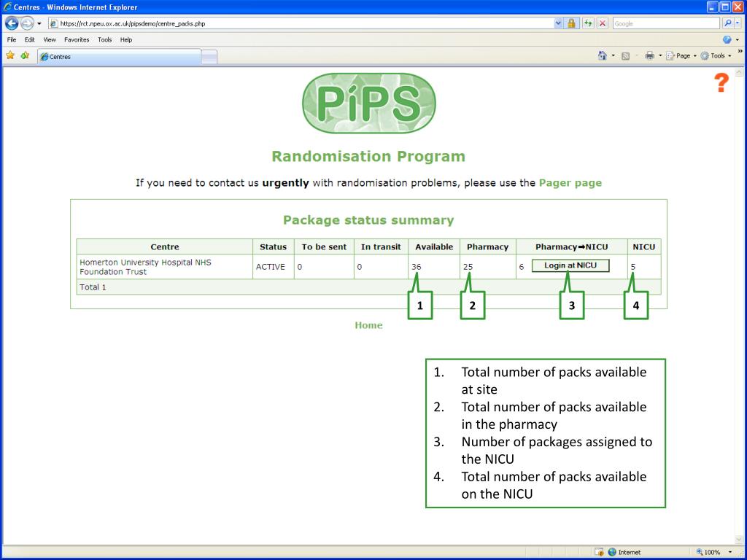Click Internet Explorer title bar icon

[x=7, y=7]
